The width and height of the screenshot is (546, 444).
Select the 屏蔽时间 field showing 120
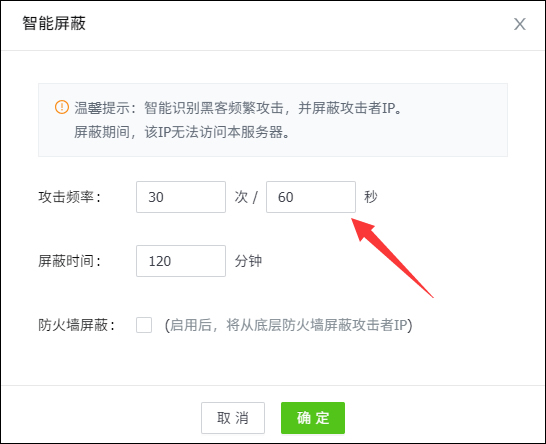coord(181,261)
